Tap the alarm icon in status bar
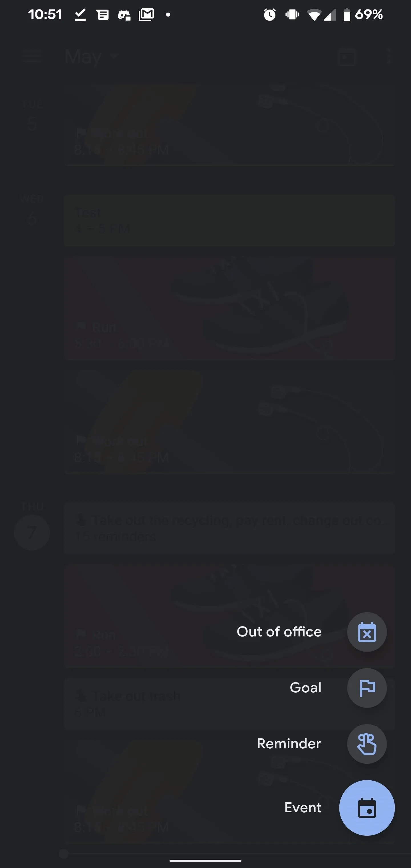 pyautogui.click(x=269, y=15)
